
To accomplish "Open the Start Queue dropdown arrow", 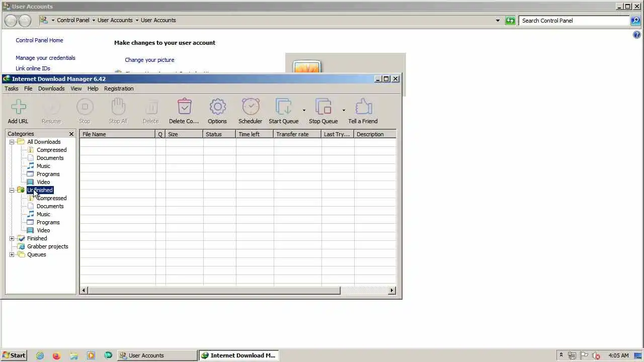I will point(304,110).
